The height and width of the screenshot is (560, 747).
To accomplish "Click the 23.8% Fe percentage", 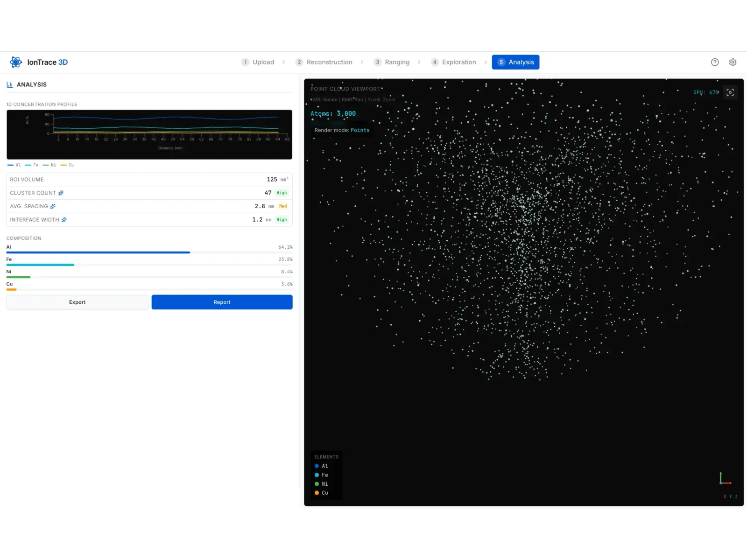I will tap(285, 259).
